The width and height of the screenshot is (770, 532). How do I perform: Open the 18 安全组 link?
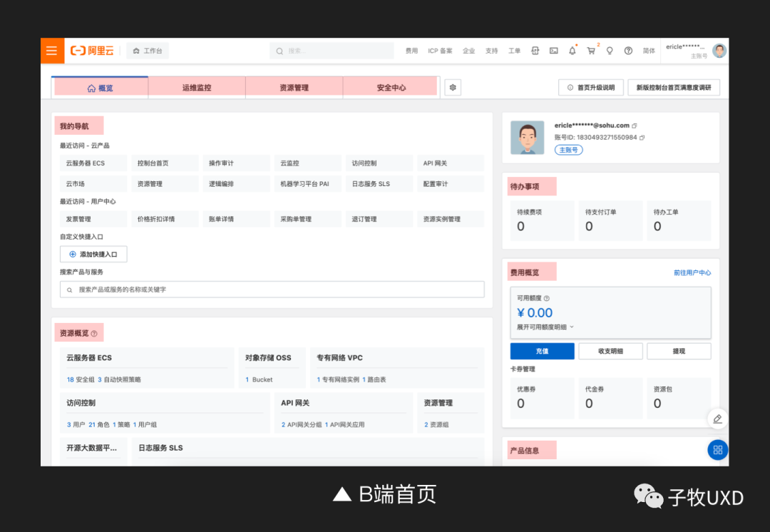click(x=81, y=379)
